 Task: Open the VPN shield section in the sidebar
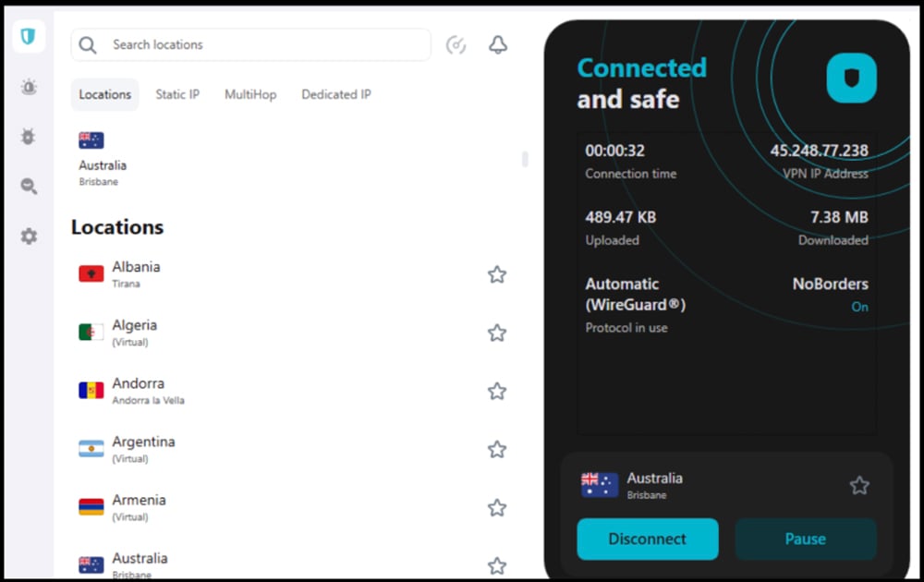28,36
